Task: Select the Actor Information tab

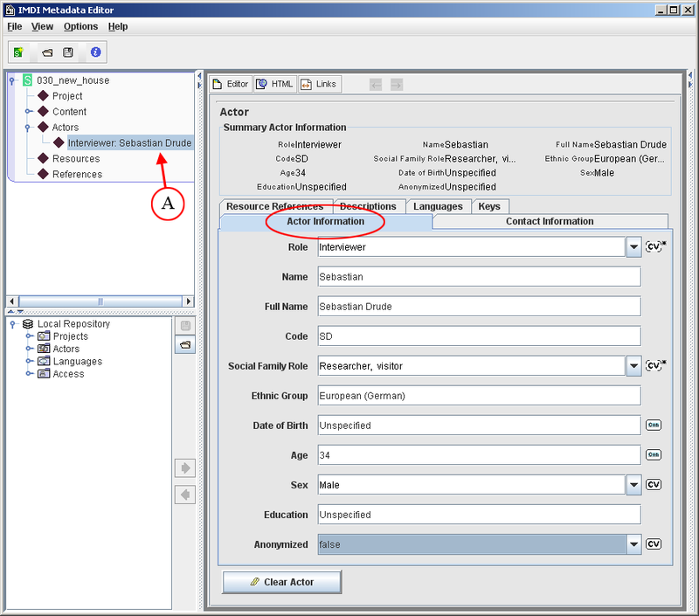Action: tap(325, 221)
